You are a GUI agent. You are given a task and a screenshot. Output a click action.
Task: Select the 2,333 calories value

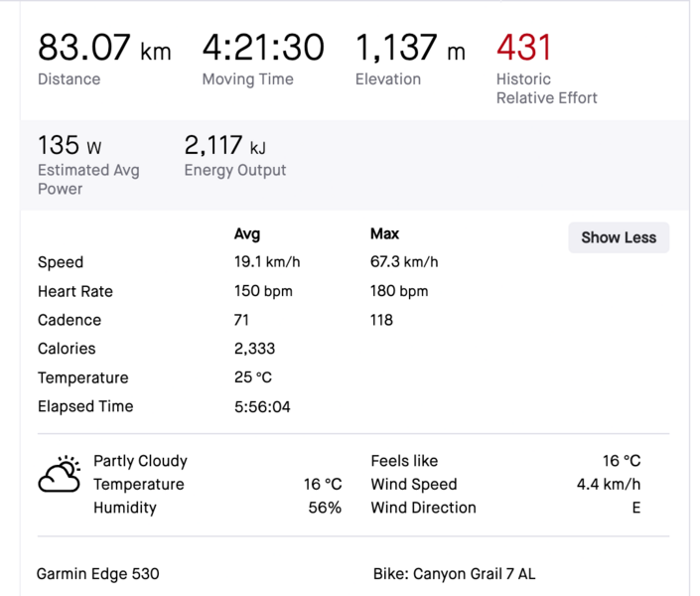pyautogui.click(x=254, y=349)
